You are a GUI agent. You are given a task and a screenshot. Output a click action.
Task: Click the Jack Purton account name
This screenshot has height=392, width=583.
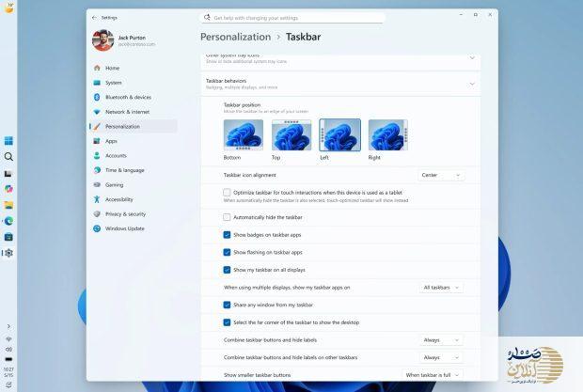(x=132, y=38)
